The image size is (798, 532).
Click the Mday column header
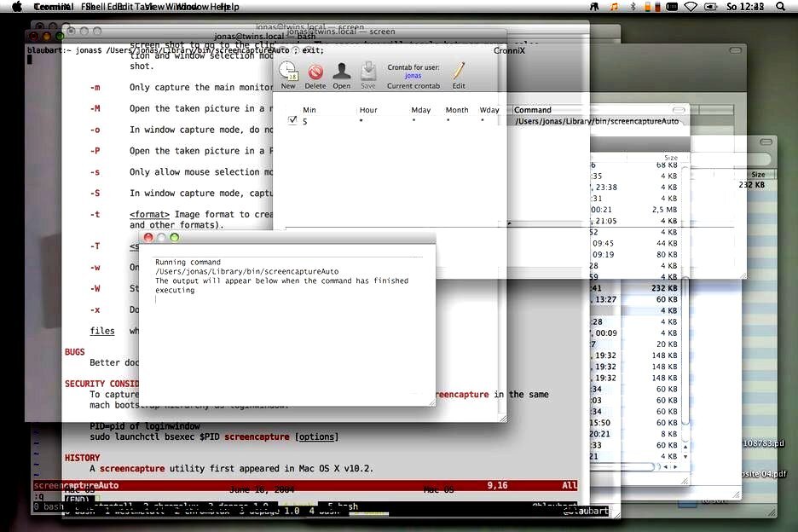(421, 110)
